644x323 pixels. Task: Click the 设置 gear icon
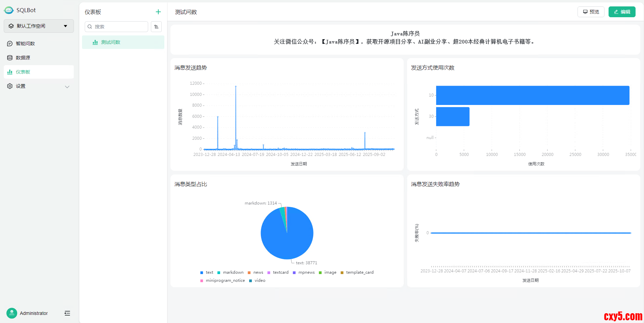click(10, 86)
